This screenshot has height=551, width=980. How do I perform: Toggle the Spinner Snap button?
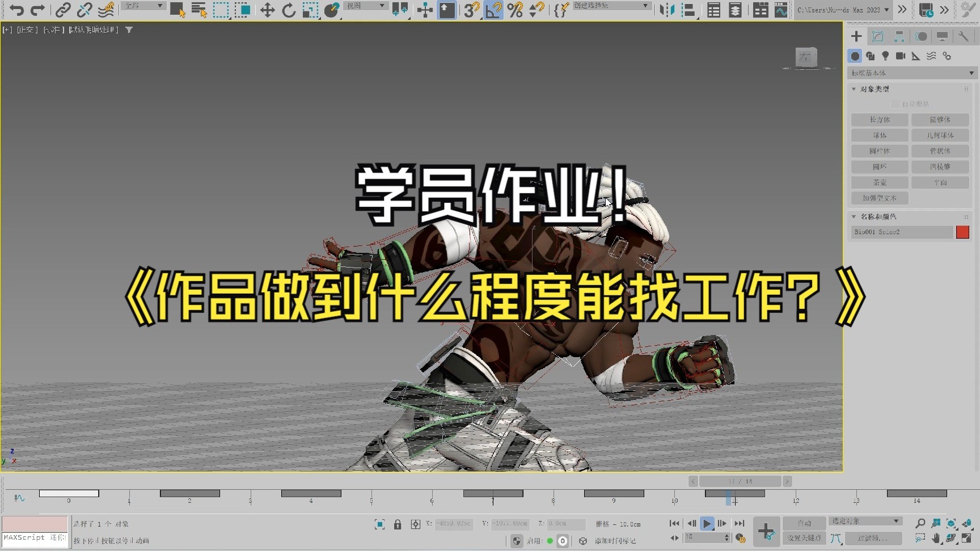(537, 10)
